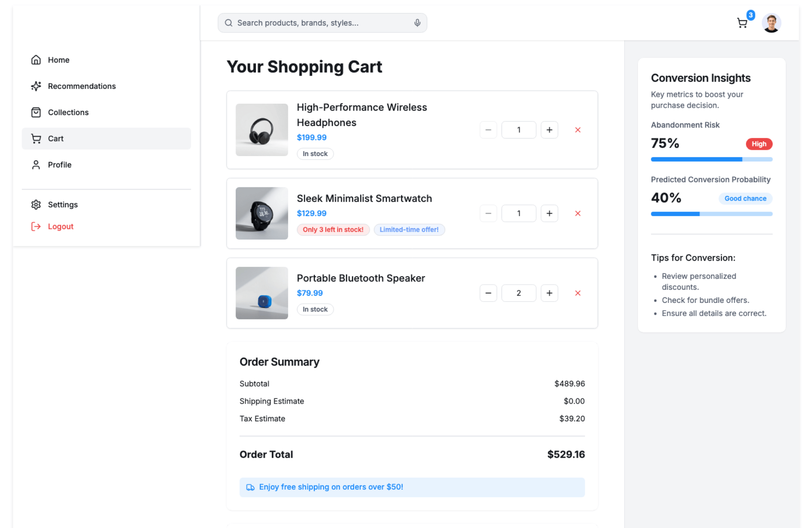Go to Home in sidebar
Image resolution: width=812 pixels, height=528 pixels.
58,60
